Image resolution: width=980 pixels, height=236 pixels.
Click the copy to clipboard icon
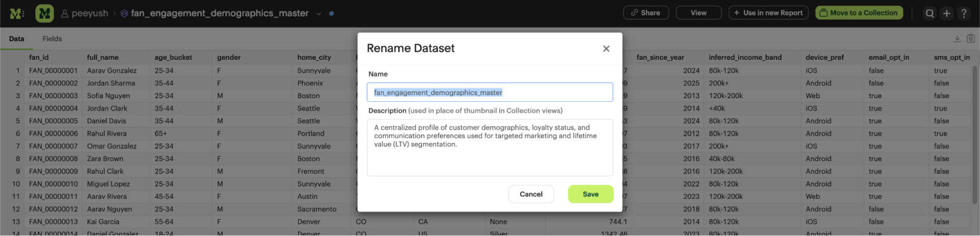tap(970, 39)
